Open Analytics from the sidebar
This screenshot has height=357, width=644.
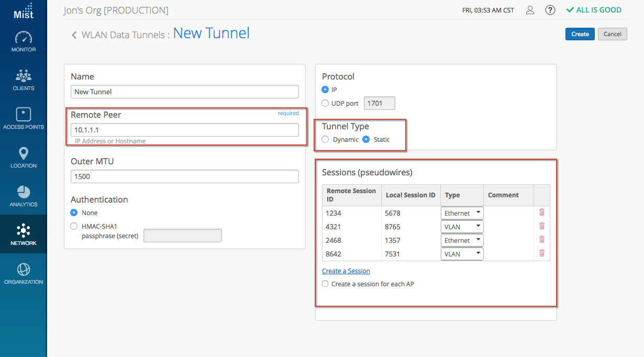click(x=24, y=196)
